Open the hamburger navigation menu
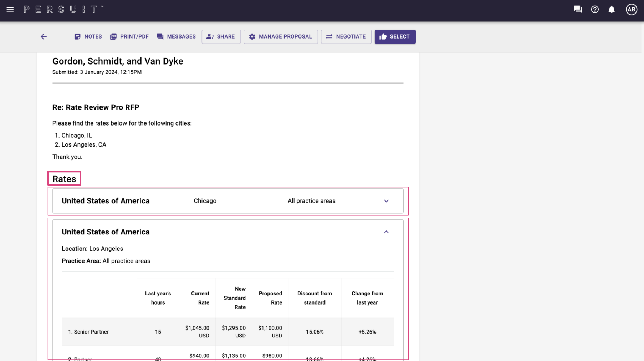 [10, 10]
